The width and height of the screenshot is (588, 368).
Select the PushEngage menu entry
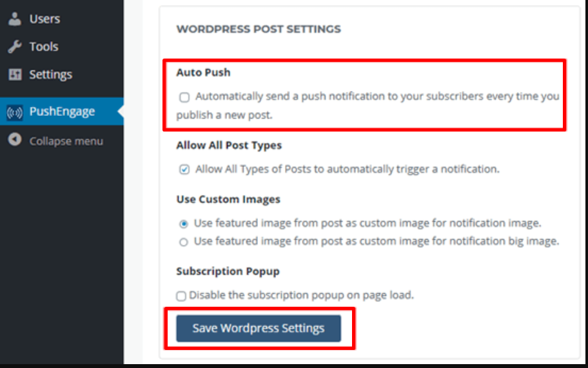point(62,111)
